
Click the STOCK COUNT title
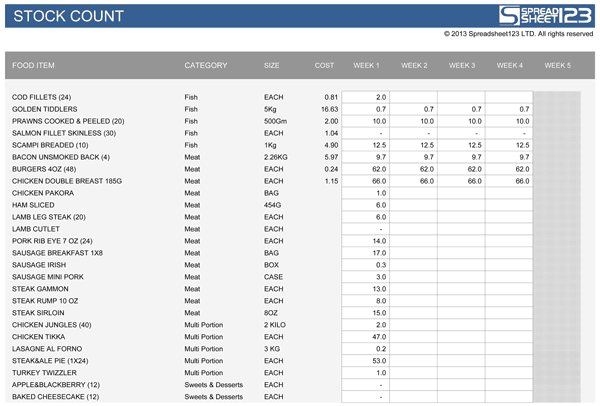[68, 16]
